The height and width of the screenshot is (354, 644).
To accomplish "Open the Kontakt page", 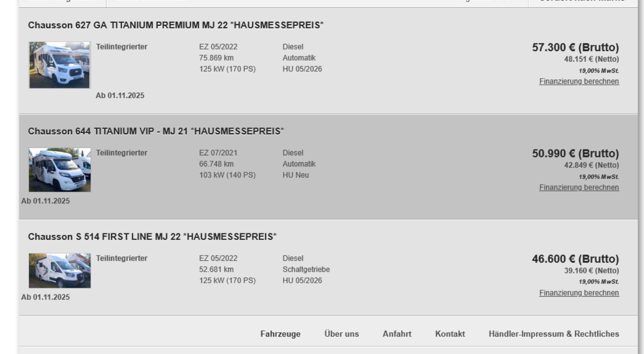I will 450,333.
